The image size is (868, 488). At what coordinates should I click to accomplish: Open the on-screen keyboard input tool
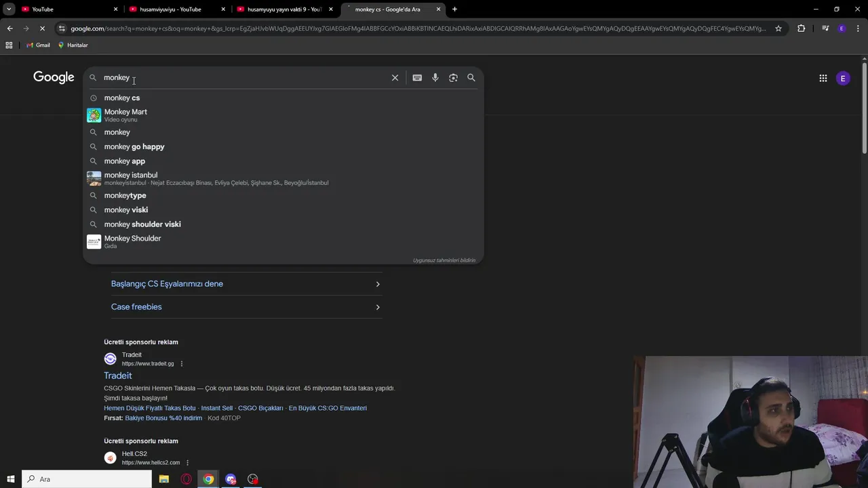(x=417, y=78)
